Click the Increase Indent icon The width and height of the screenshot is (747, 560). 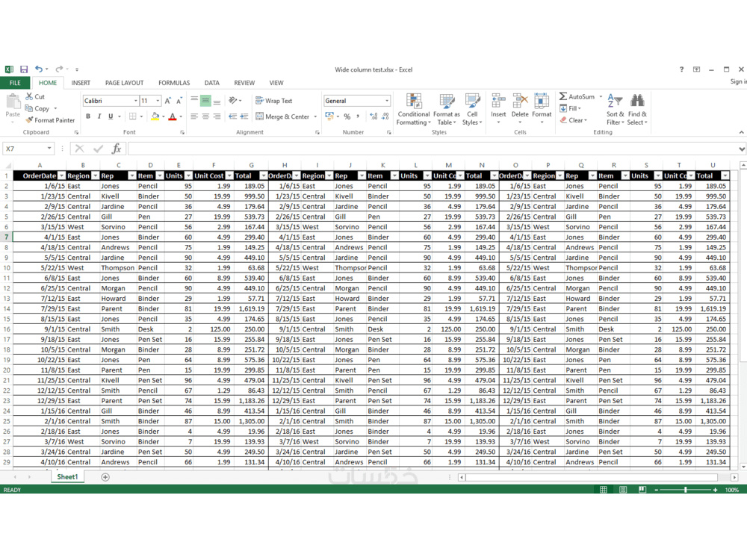(244, 116)
